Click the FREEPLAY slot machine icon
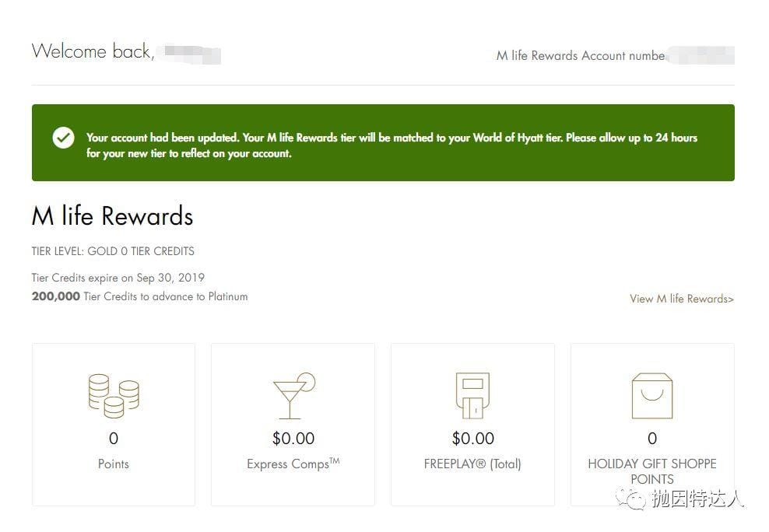769x532 pixels. point(472,396)
